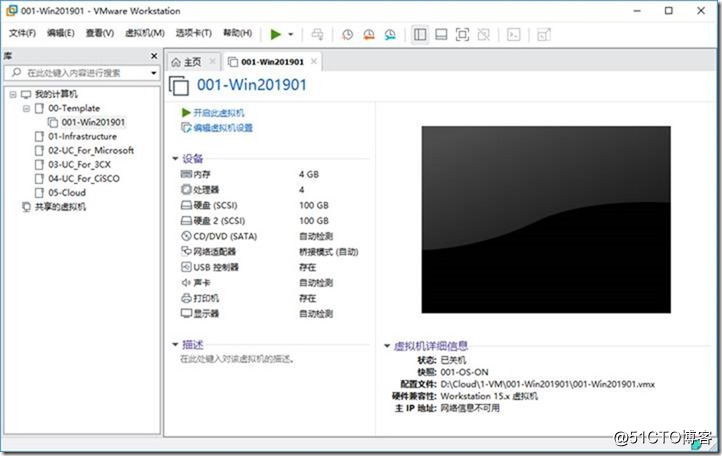Collapse the 00-Template tree node
The height and width of the screenshot is (456, 722).
(x=26, y=109)
